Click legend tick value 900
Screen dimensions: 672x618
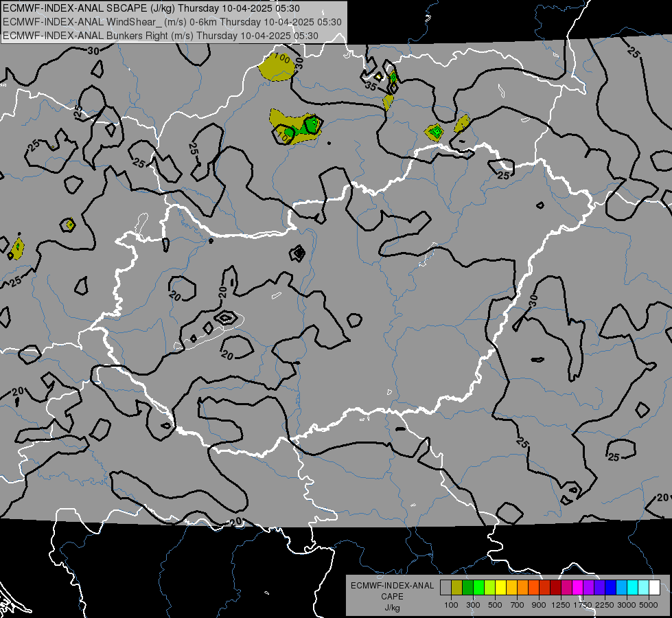click(x=539, y=605)
